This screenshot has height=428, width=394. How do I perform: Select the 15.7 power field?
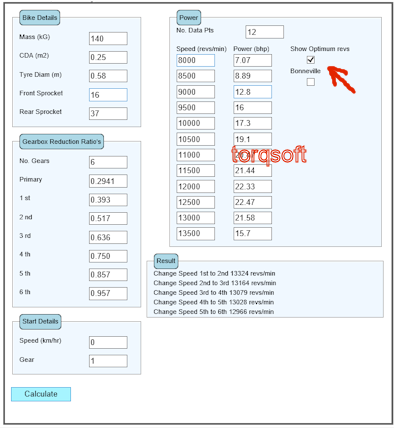[252, 234]
